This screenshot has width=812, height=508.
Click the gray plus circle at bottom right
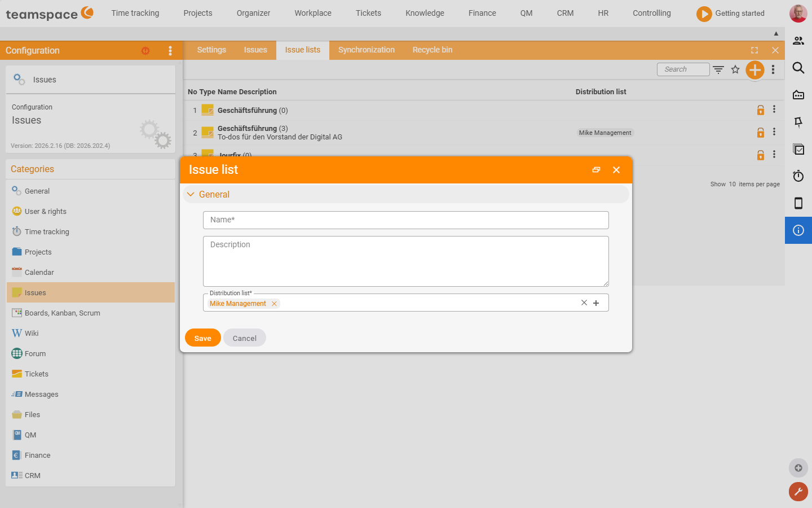click(x=798, y=468)
